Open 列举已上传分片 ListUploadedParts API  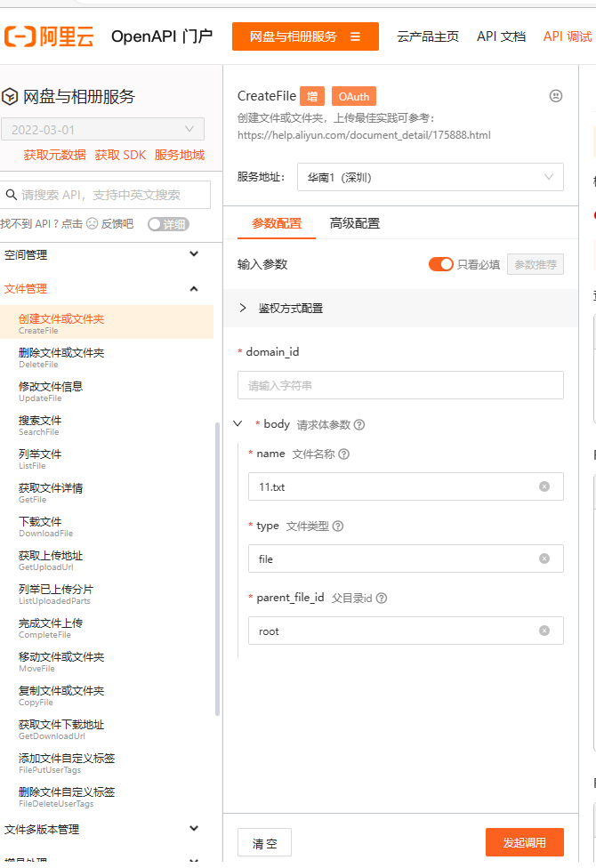coord(107,594)
